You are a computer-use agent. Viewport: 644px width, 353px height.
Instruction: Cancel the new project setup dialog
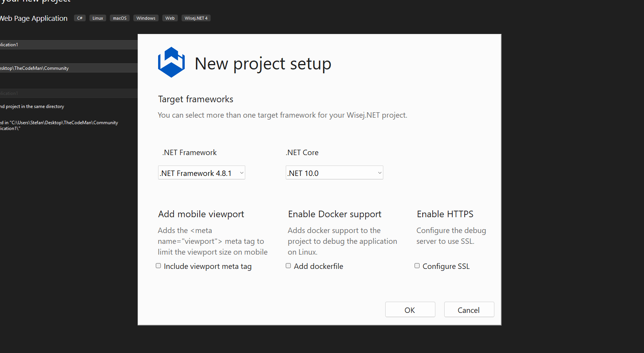469,310
